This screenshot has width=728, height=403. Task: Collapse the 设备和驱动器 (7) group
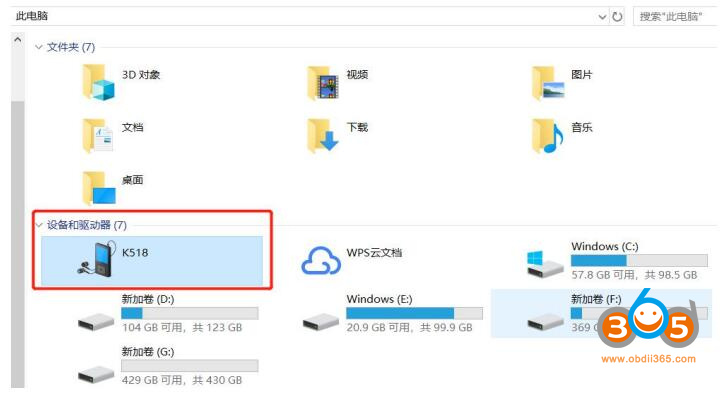click(x=39, y=225)
